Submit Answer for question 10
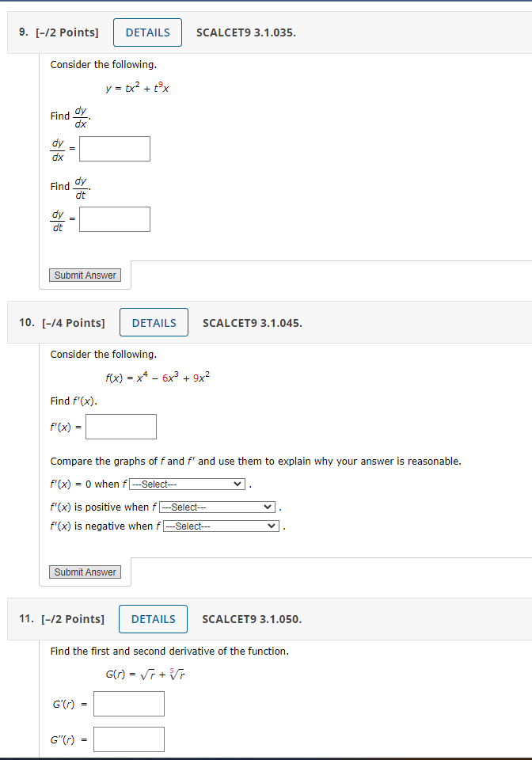Screen dimensions: 532x760 point(85,572)
